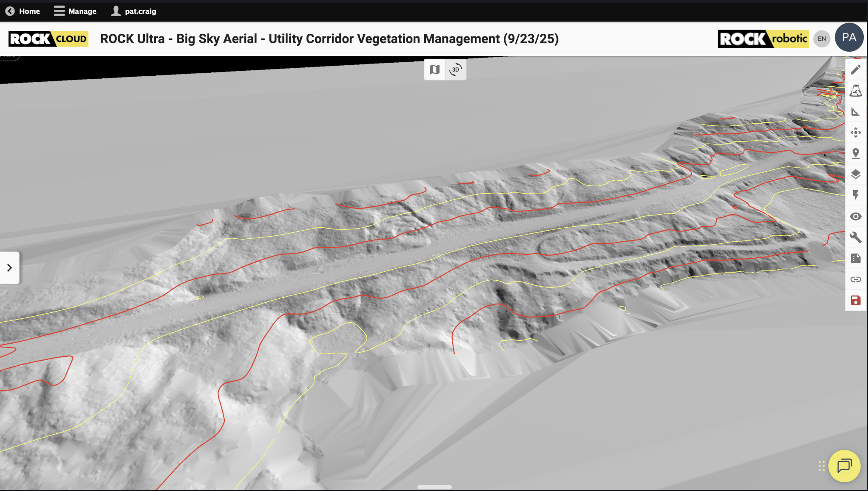Screen dimensions: 868x491
Task: Click the lightning bolt quick actions icon
Action: [855, 195]
